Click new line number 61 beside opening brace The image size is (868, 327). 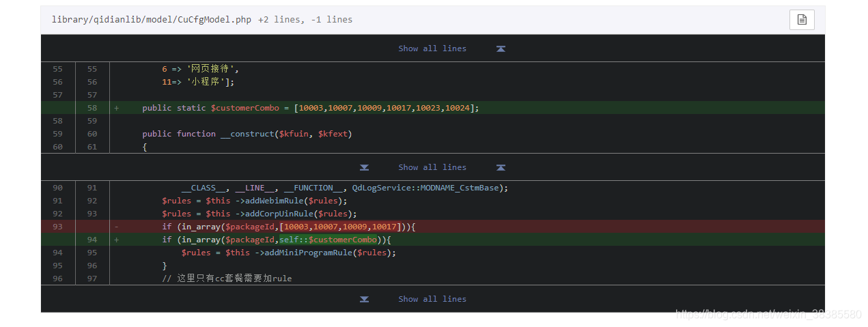tap(92, 147)
